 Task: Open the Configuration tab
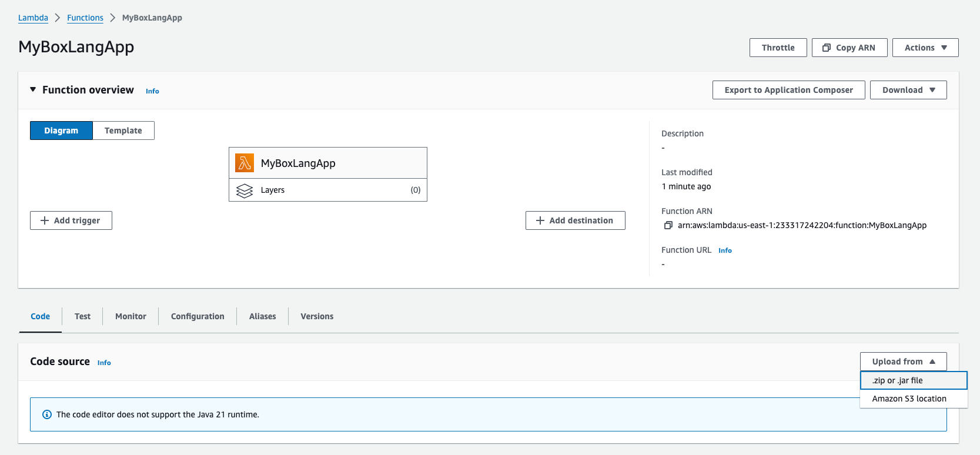(x=198, y=316)
